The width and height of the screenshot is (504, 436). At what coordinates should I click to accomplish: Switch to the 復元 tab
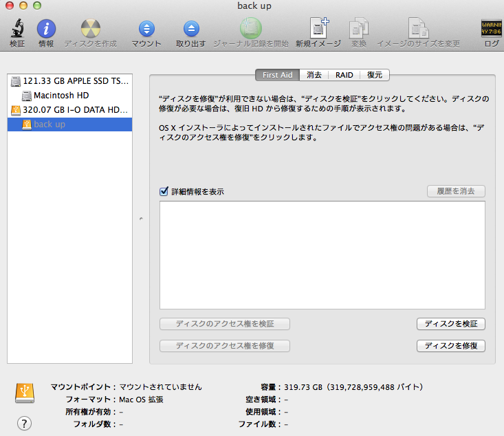(374, 75)
